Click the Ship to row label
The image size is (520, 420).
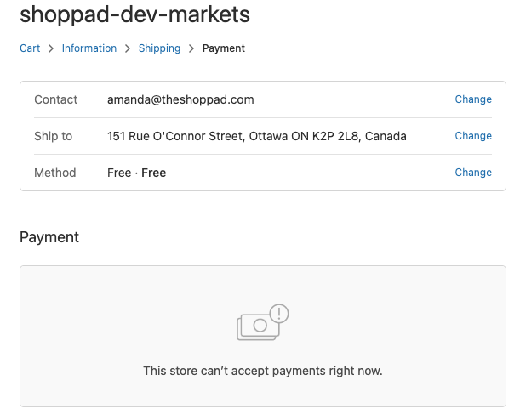(x=53, y=136)
